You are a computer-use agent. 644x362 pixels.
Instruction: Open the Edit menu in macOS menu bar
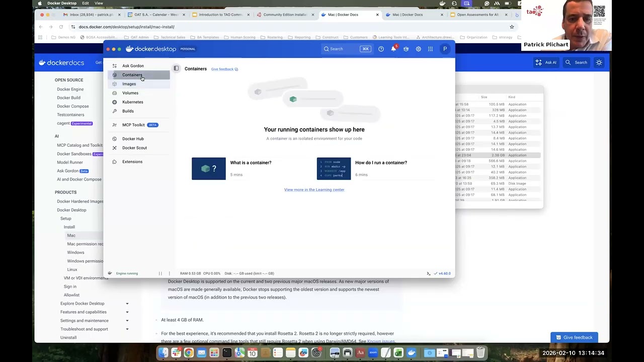coord(86,3)
